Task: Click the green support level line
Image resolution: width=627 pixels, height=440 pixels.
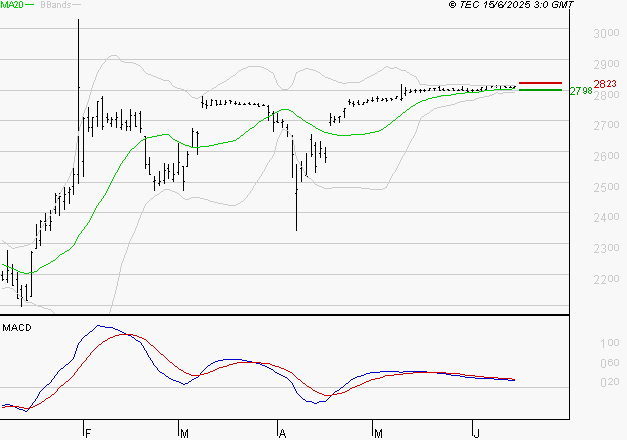Action: tap(540, 90)
